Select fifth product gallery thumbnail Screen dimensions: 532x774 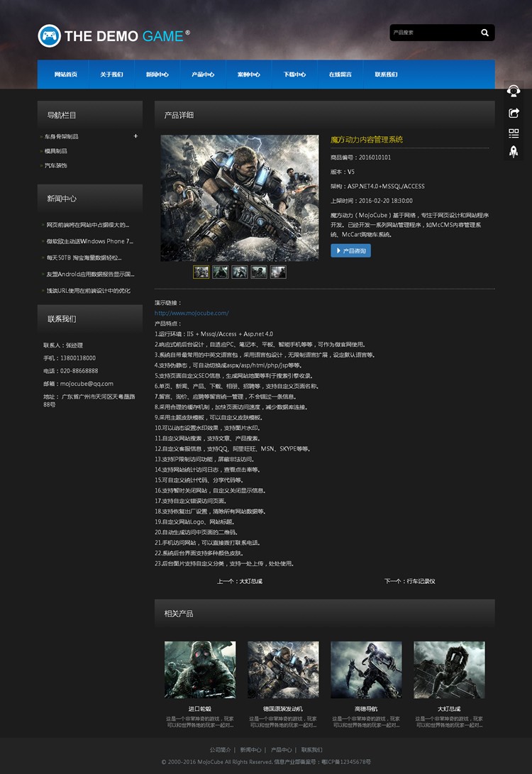(278, 272)
